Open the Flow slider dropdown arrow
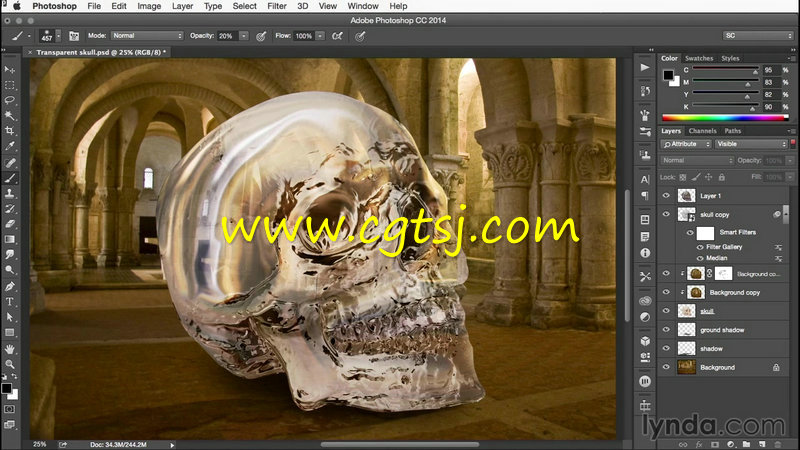 (320, 36)
